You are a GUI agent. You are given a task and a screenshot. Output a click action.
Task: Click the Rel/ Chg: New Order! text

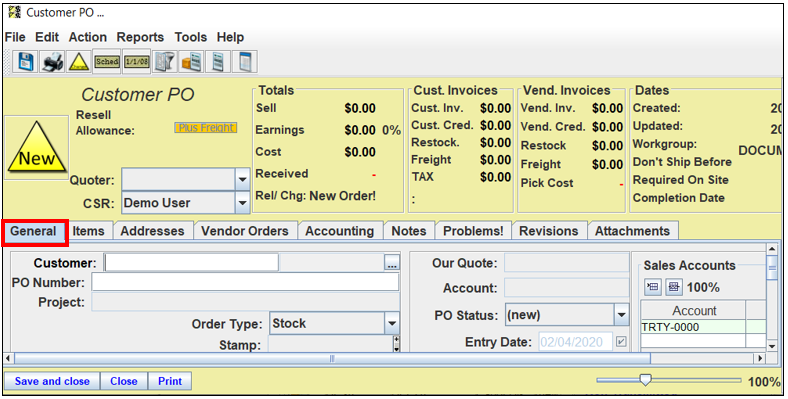316,195
